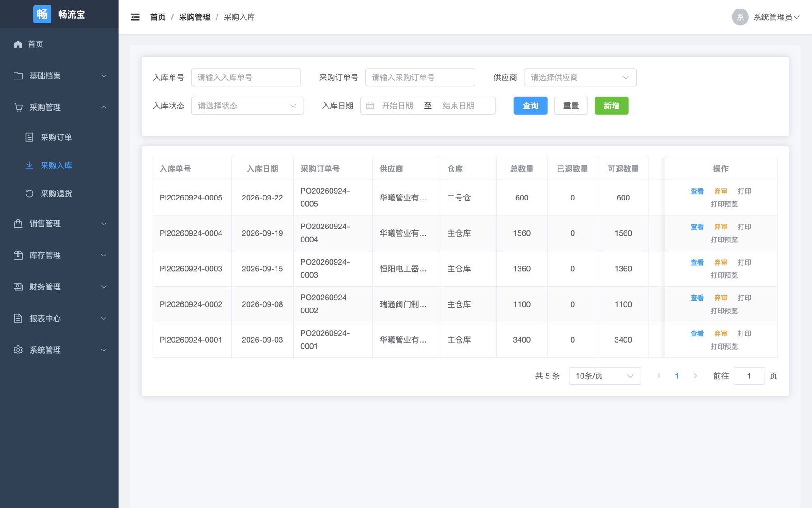This screenshot has height=508, width=812.
Task: Click the blue 查询 button
Action: coord(530,106)
